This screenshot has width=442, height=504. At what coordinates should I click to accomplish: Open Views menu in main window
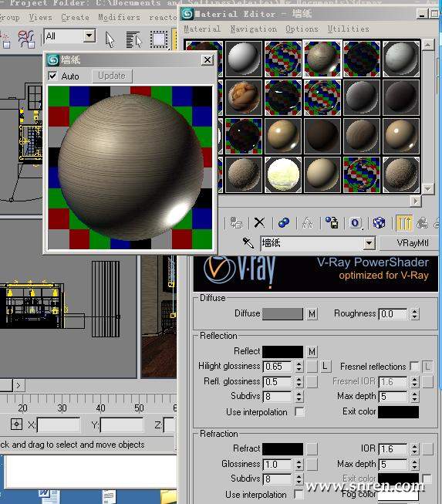(40, 17)
